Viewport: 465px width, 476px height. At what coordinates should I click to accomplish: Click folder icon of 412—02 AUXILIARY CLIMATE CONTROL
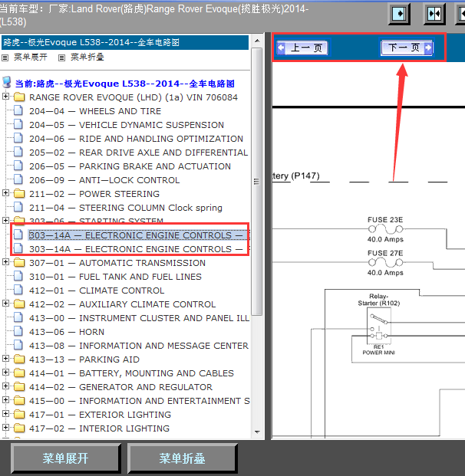[x=19, y=304]
